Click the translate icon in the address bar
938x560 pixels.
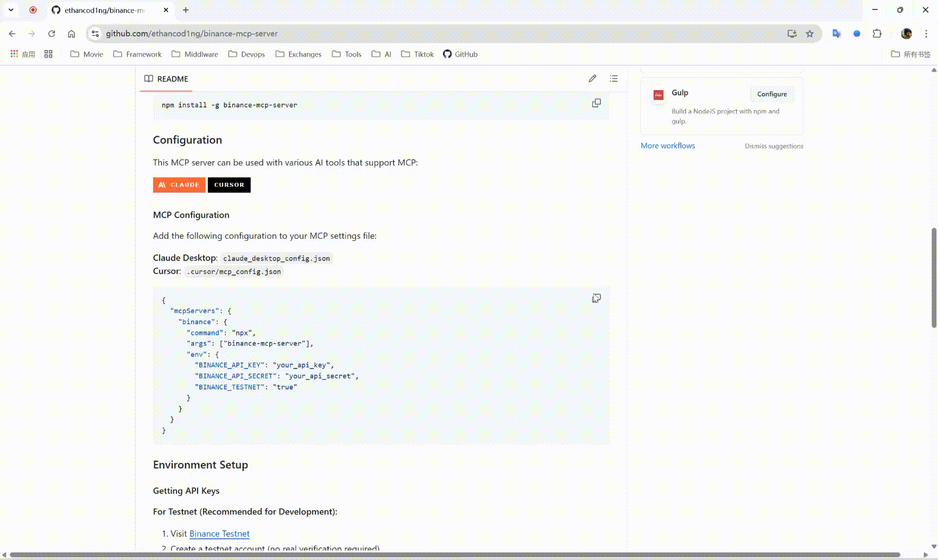tap(836, 33)
